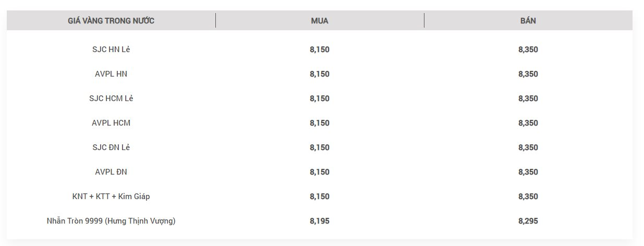Select the KNT + KTT + Kim Giáp row
This screenshot has height=246, width=644.
coord(320,196)
